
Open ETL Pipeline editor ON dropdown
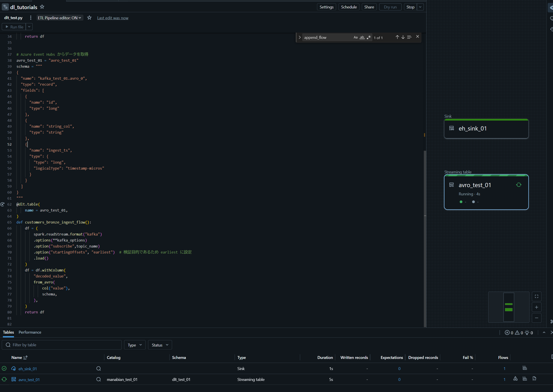point(59,18)
